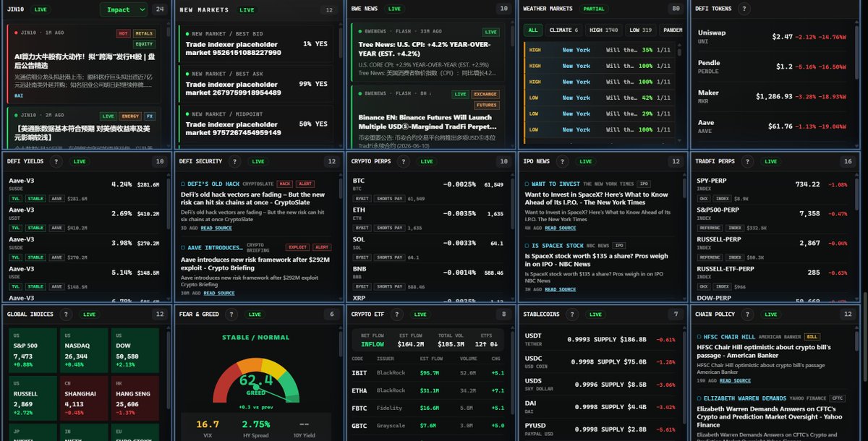The image size is (868, 441).
Task: Open the Stablecoins help icon
Action: 571,314
